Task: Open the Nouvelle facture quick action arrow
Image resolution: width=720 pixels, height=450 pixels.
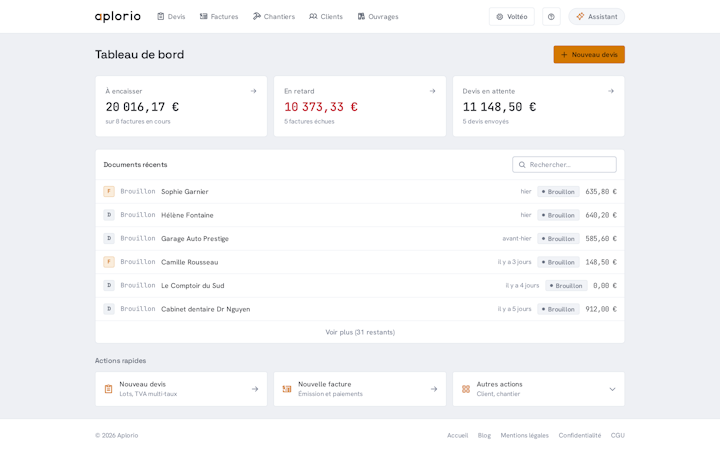Action: coord(434,389)
